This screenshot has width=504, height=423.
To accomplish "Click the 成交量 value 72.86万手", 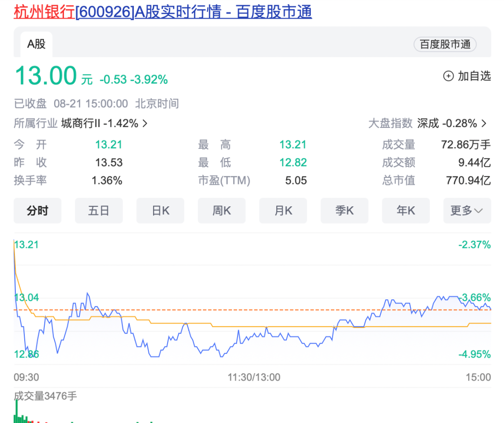I will click(x=466, y=145).
